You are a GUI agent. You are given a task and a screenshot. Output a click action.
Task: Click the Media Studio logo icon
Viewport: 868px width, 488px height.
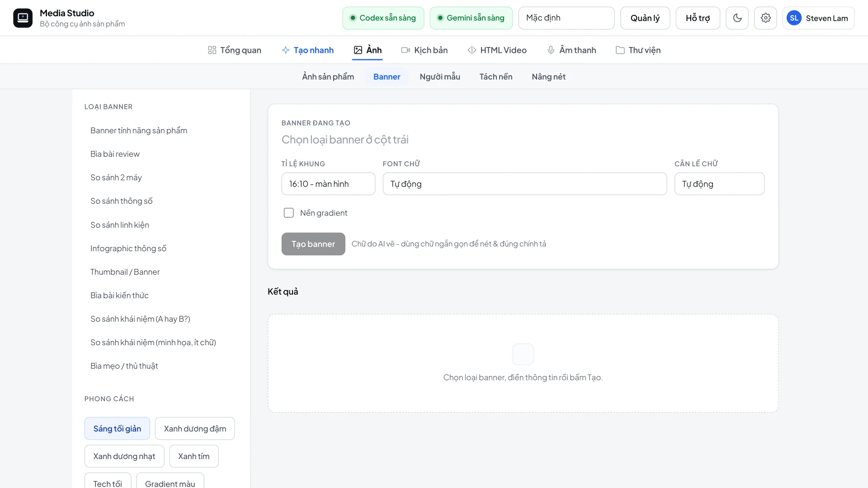[x=23, y=18]
